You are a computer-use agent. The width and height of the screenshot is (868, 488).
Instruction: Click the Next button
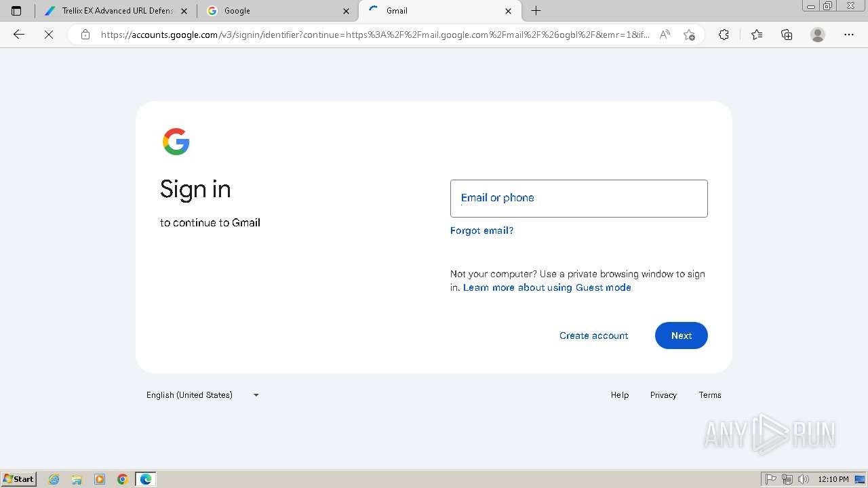681,335
